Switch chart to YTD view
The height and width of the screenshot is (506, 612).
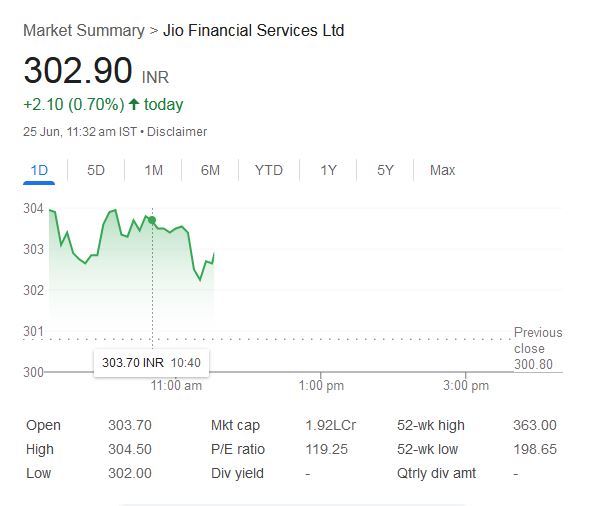[x=269, y=170]
